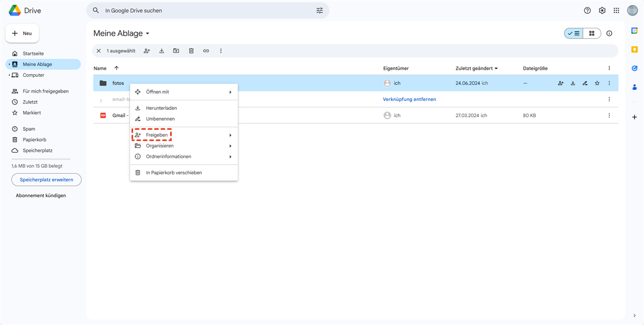The image size is (644, 325).
Task: Open more actions in selection toolbar
Action: [221, 51]
